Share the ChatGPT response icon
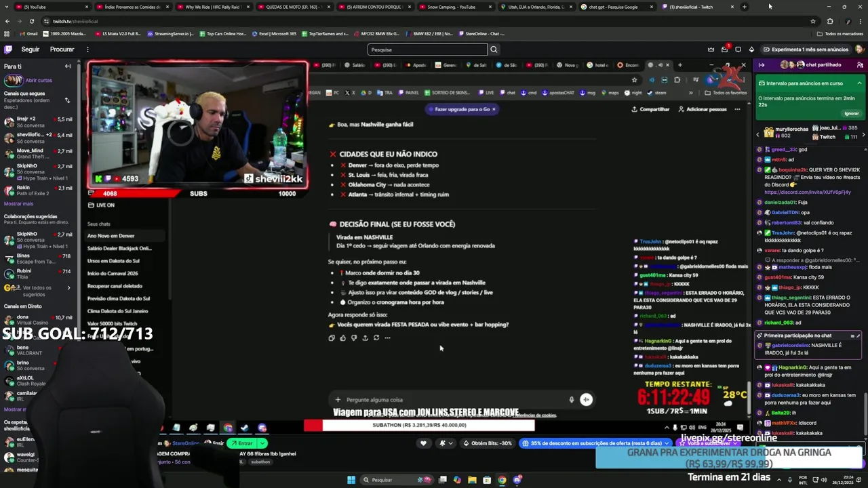Viewport: 868px width, 488px height. coord(365,338)
